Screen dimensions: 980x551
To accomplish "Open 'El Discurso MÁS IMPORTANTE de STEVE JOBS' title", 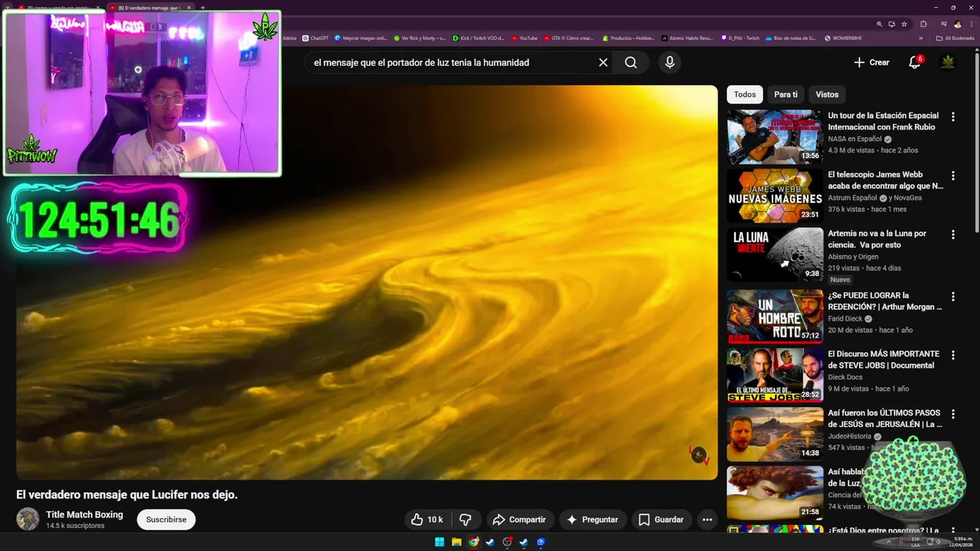I will coord(884,360).
